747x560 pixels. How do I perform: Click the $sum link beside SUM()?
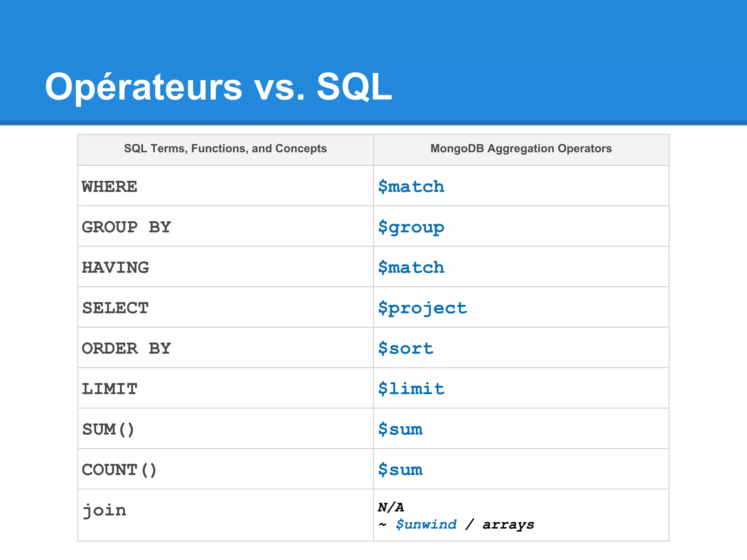[x=400, y=429]
